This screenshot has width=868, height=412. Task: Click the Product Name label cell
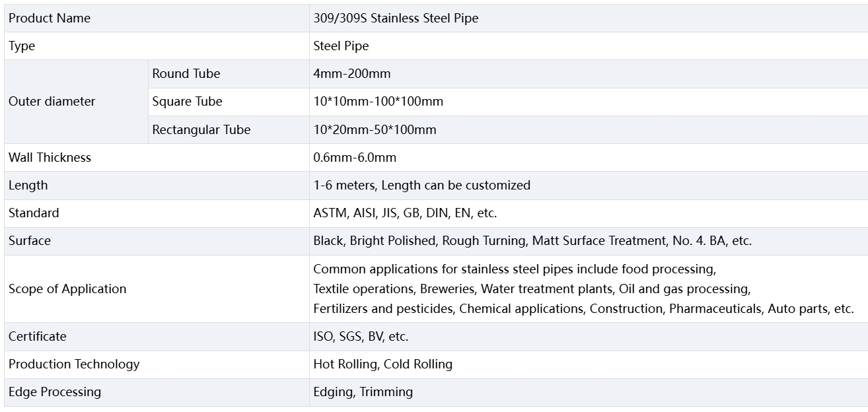[x=50, y=18]
